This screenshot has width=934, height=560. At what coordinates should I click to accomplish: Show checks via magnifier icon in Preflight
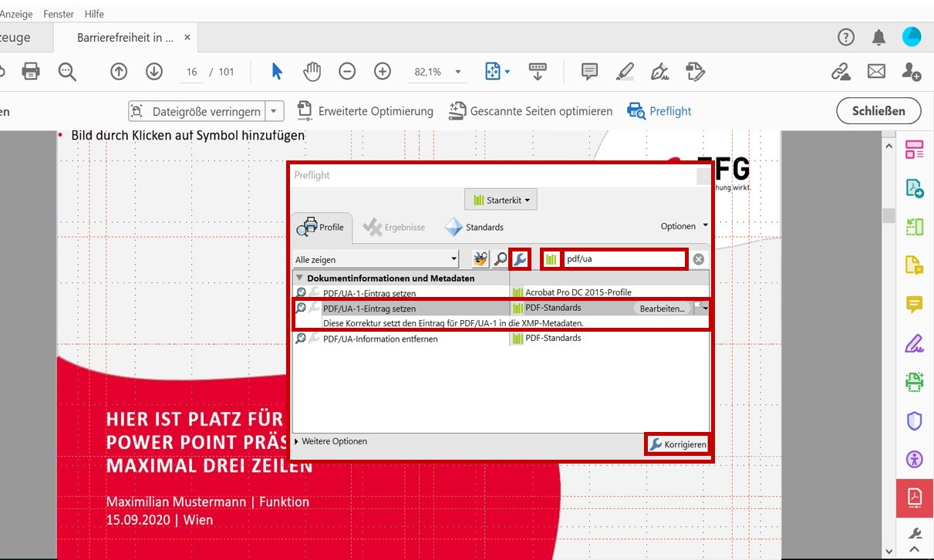501,259
